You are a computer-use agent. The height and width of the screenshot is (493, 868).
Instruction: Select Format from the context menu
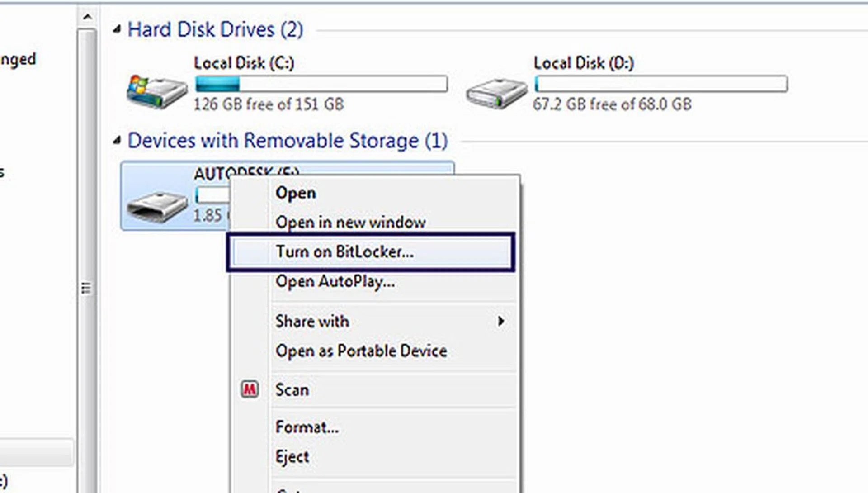click(x=307, y=427)
